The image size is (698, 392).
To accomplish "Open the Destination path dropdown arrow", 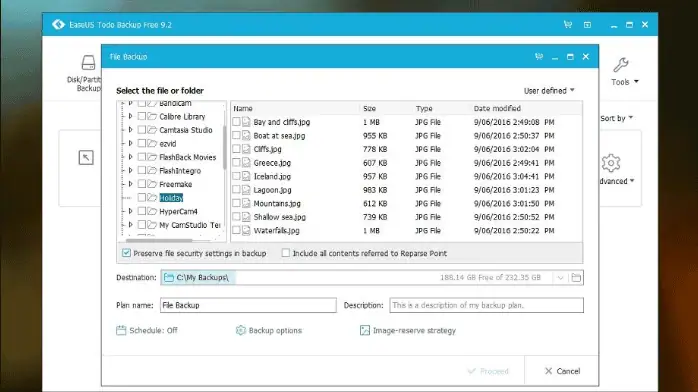I will (560, 278).
